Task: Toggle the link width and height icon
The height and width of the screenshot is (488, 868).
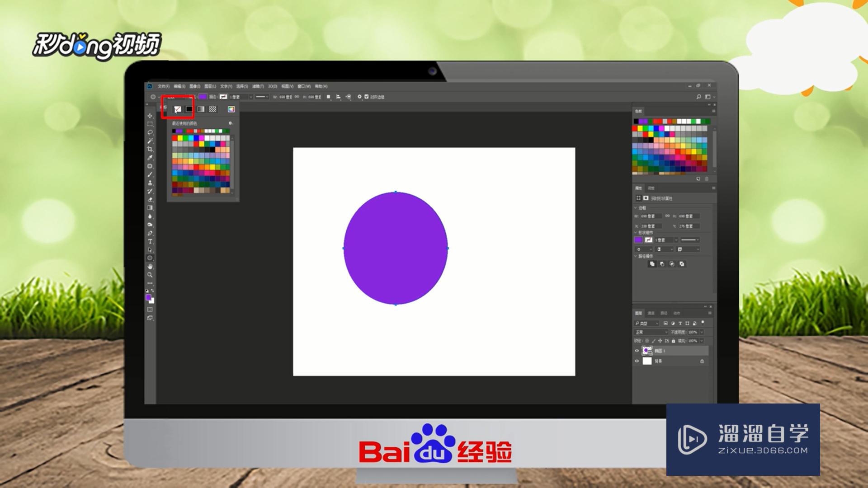Action: [x=297, y=96]
